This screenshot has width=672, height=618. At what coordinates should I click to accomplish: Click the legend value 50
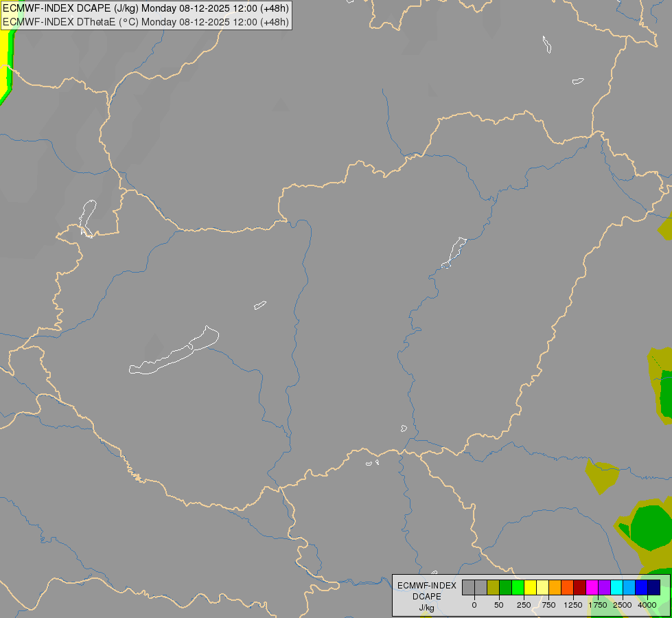pos(499,605)
